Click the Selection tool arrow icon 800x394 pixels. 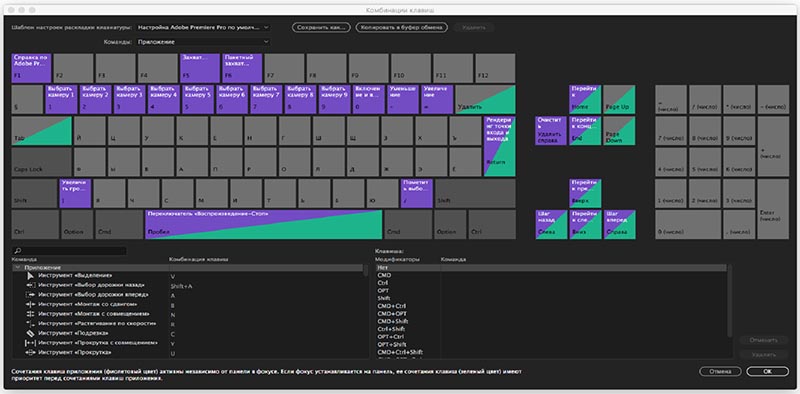click(30, 276)
